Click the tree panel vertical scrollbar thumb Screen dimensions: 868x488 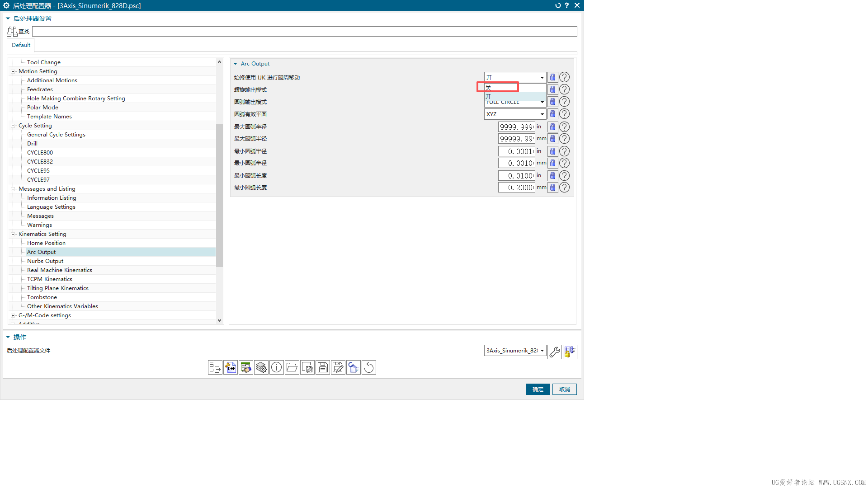coord(219,195)
